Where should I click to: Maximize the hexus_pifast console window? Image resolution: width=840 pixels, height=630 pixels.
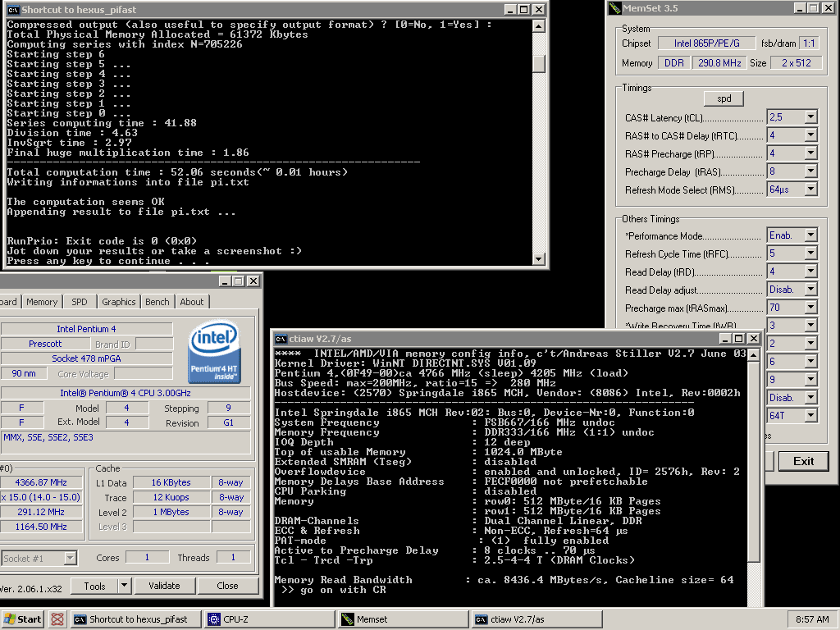[x=524, y=10]
